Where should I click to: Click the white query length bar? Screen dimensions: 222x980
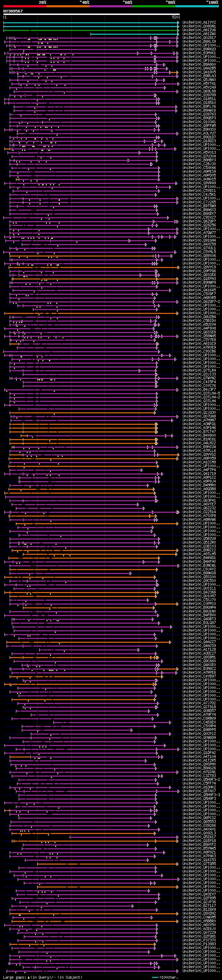tap(92, 15)
